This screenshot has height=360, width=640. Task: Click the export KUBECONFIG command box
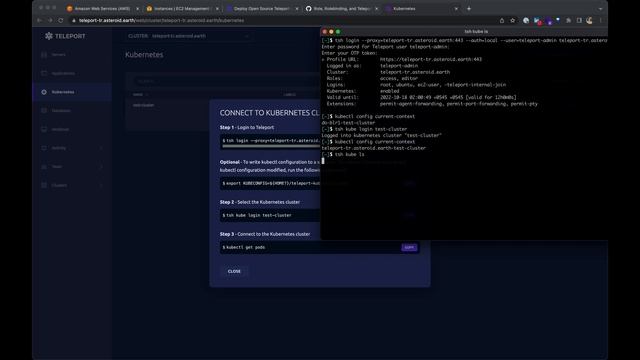270,183
